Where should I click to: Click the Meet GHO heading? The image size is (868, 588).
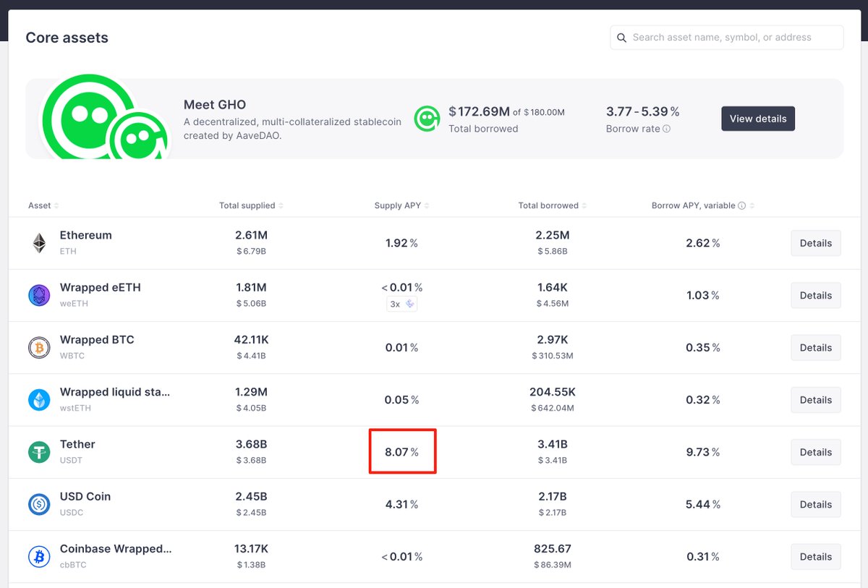point(215,105)
